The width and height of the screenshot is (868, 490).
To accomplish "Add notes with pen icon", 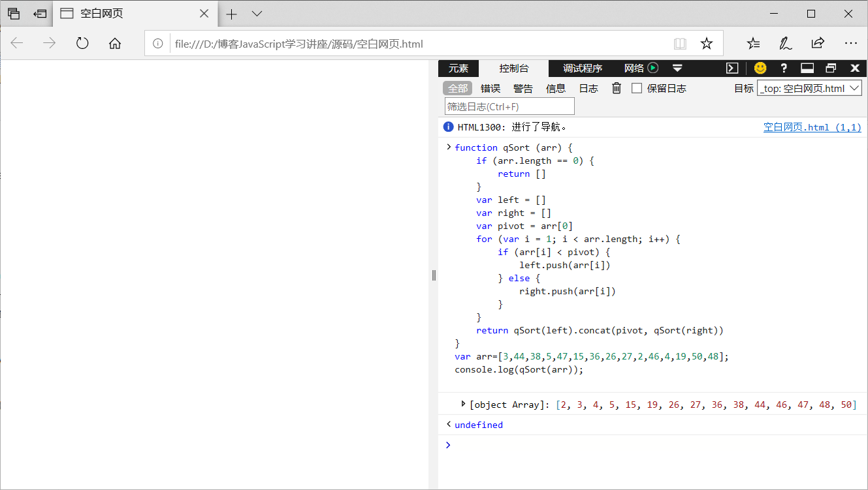I will click(x=786, y=44).
